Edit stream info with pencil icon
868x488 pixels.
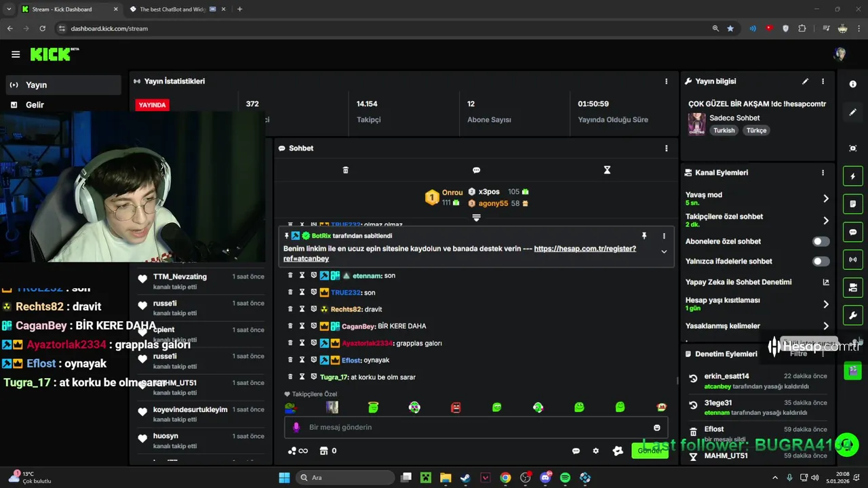point(805,81)
